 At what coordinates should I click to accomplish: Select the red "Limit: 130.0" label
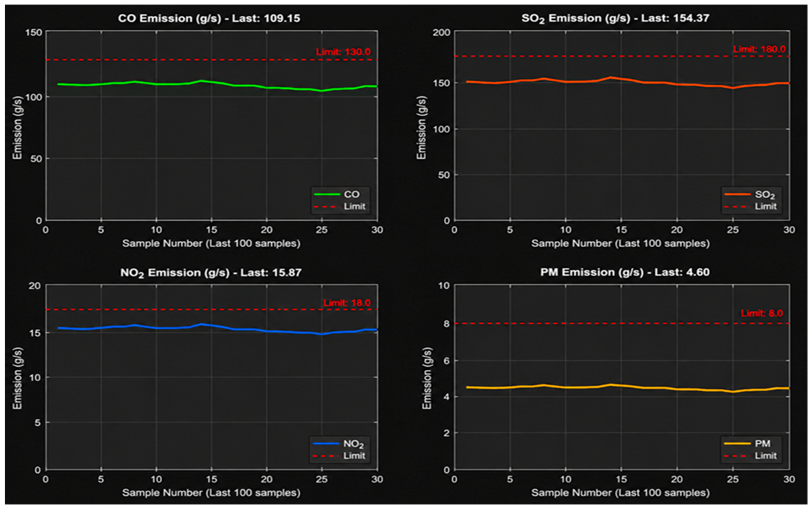pos(343,52)
